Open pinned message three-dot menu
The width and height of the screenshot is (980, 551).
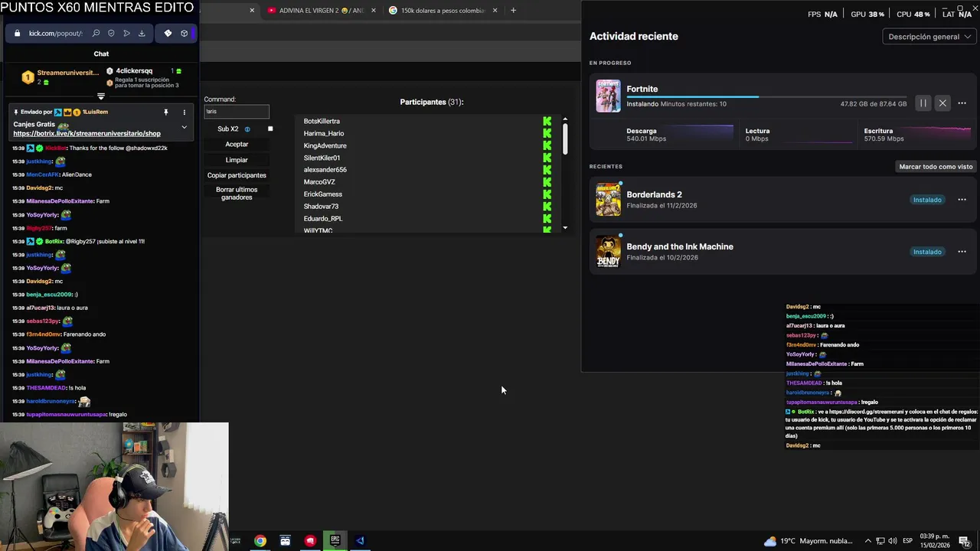(x=184, y=112)
